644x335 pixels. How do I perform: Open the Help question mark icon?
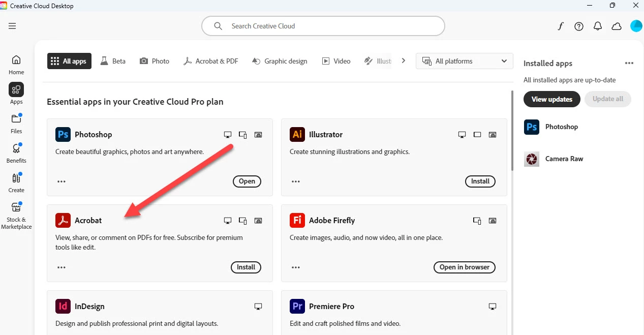tap(579, 26)
